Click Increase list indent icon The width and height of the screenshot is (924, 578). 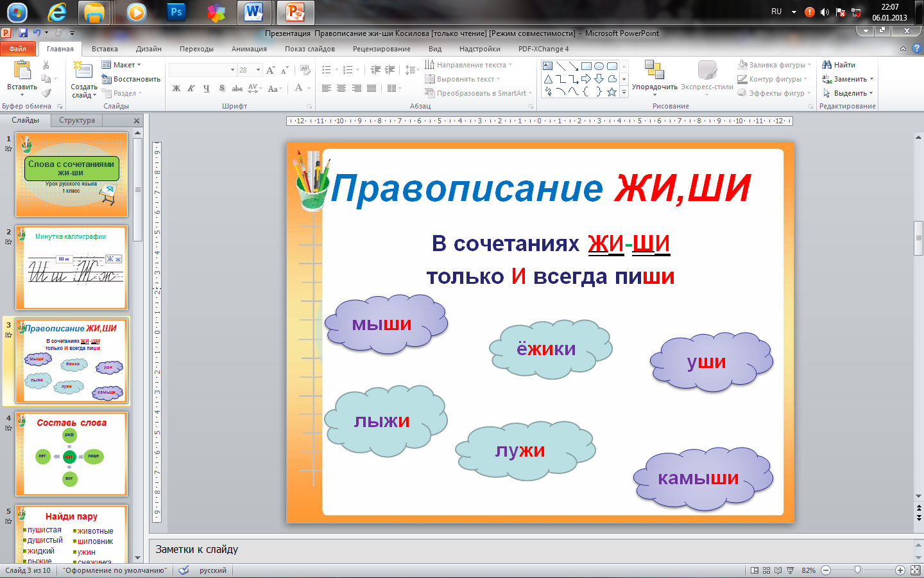(389, 70)
